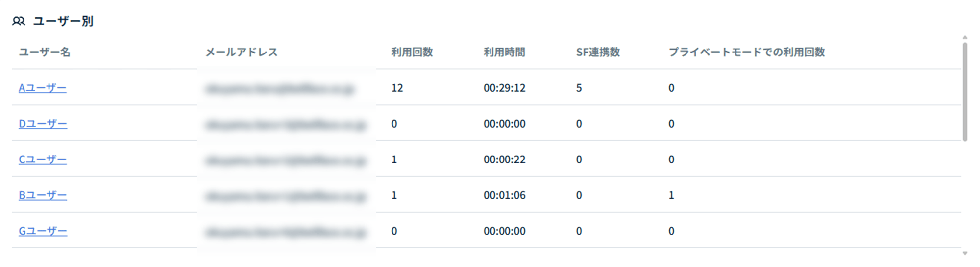The height and width of the screenshot is (267, 980).
Task: Click Aユーザー usage count 12
Action: pos(397,88)
